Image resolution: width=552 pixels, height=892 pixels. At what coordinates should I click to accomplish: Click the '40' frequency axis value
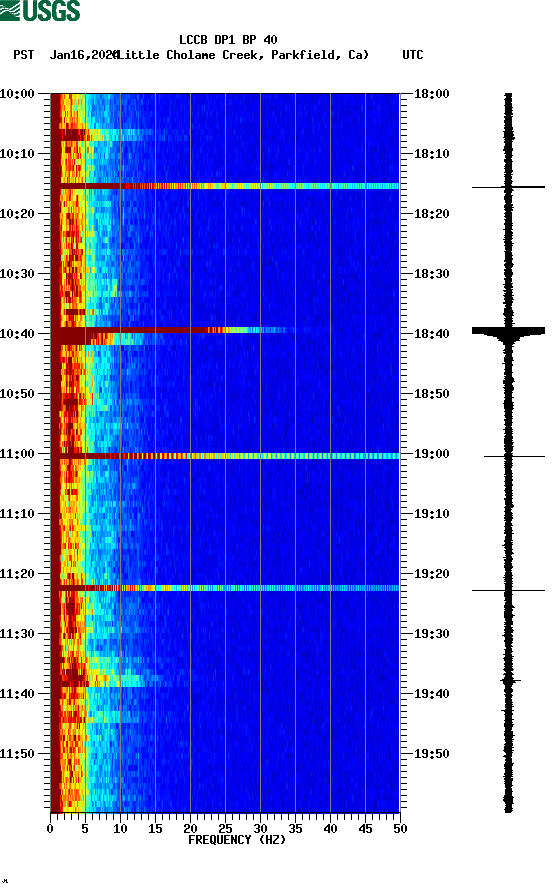point(331,829)
